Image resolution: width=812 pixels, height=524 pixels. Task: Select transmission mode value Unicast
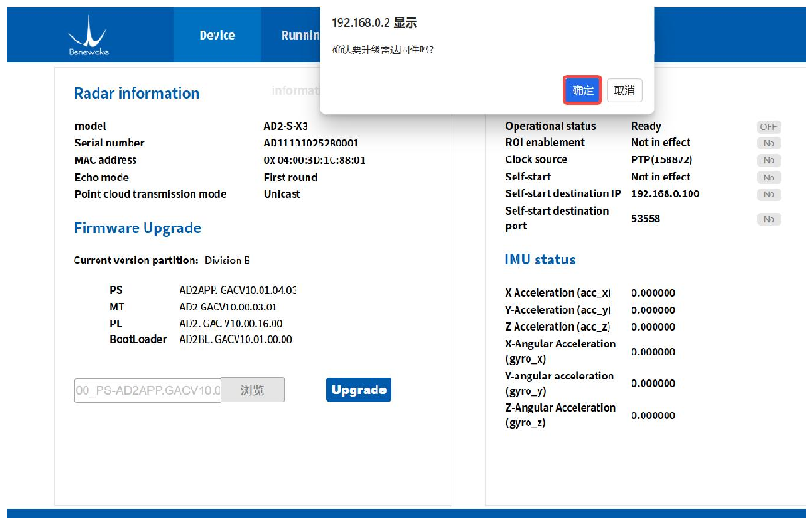[x=282, y=194]
